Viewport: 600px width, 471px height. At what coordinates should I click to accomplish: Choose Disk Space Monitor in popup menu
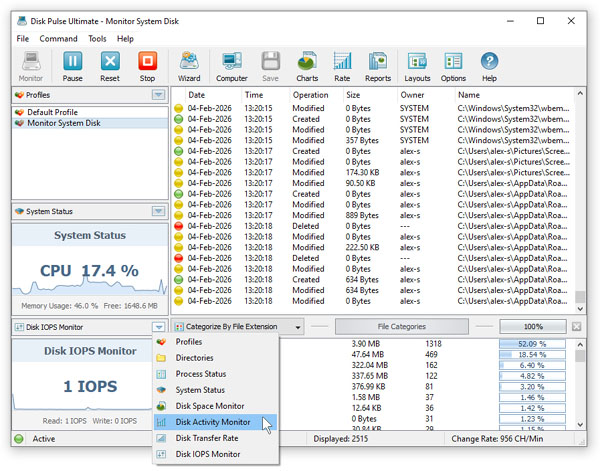point(216,406)
